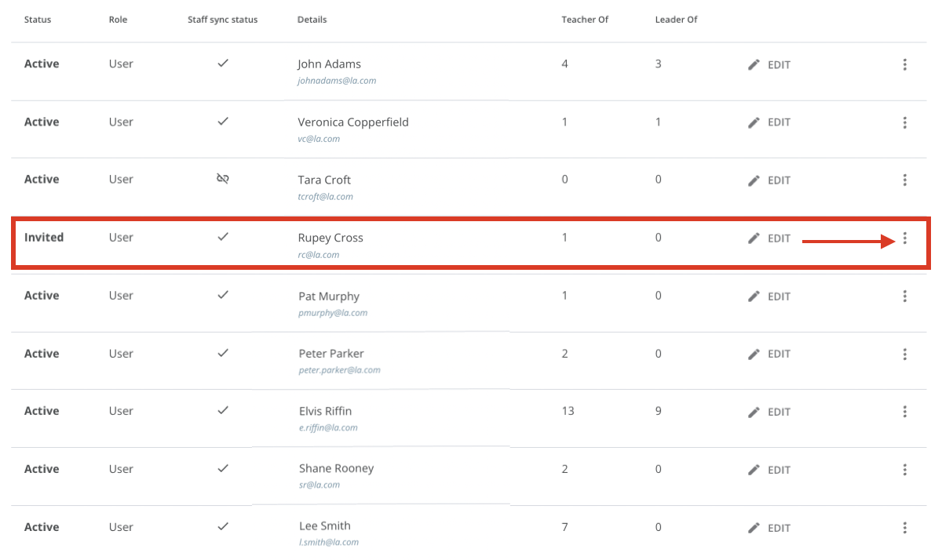Click the Status column header

(x=38, y=20)
